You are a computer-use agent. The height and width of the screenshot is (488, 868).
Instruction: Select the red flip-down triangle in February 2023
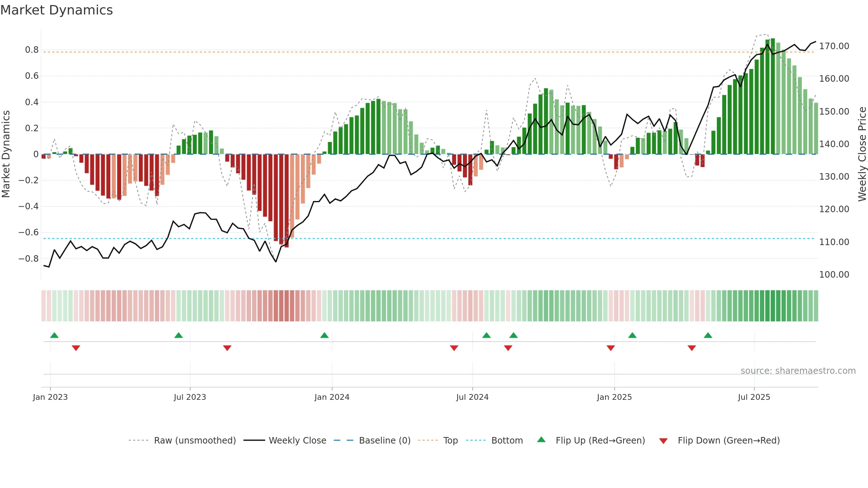[x=76, y=348]
